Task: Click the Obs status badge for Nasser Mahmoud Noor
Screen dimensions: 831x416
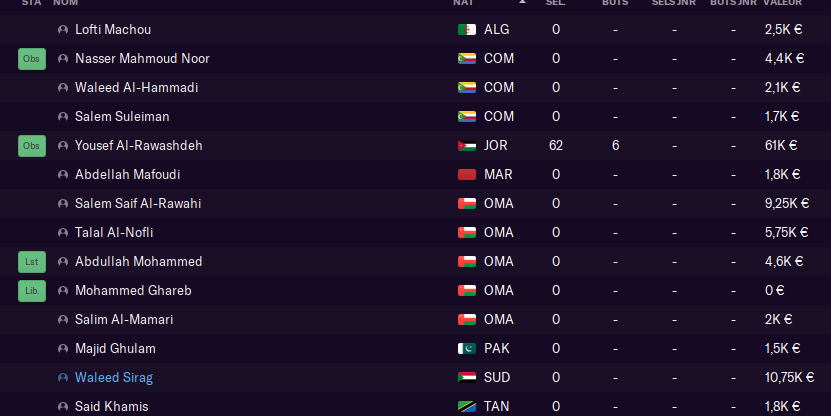Action: [x=32, y=59]
